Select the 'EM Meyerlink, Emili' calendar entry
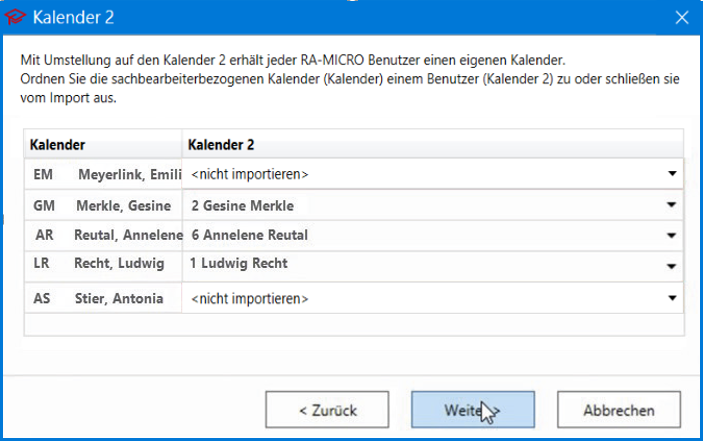703x441 pixels. pyautogui.click(x=103, y=174)
